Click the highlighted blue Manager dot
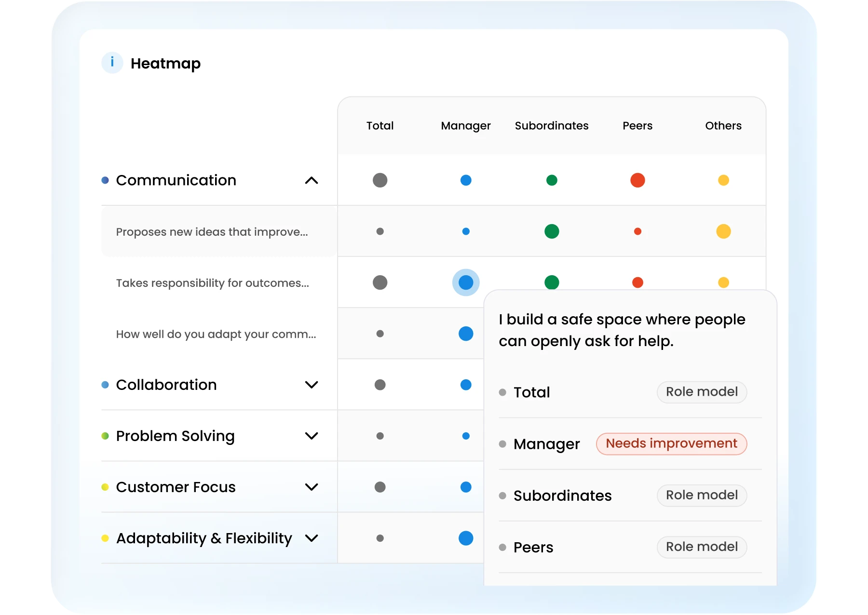Image resolution: width=868 pixels, height=615 pixels. coord(465,283)
